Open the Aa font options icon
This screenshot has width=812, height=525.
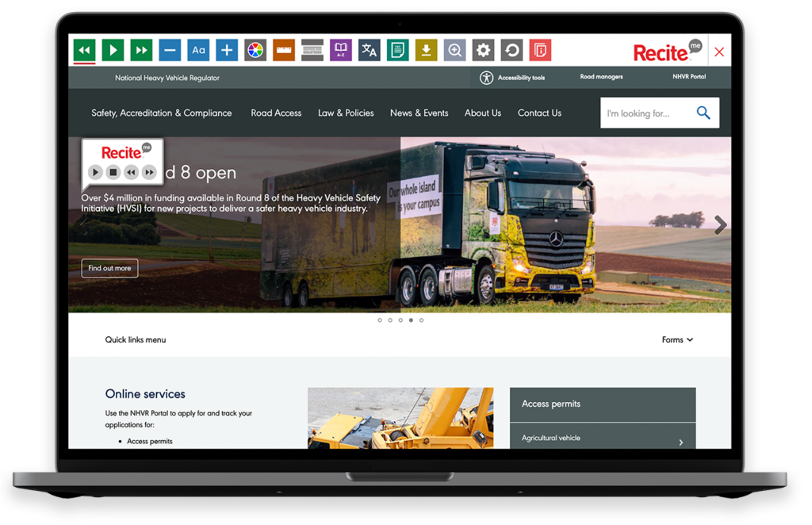pos(198,50)
